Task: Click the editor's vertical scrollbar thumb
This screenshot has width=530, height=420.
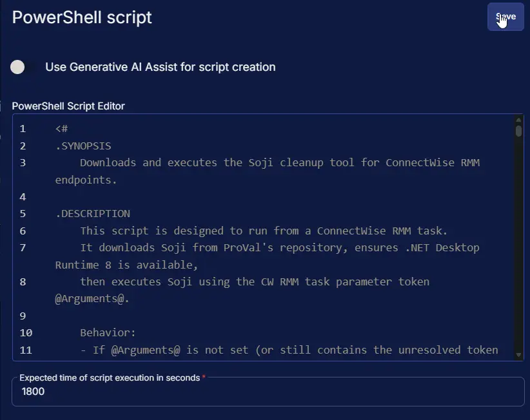Action: [519, 131]
